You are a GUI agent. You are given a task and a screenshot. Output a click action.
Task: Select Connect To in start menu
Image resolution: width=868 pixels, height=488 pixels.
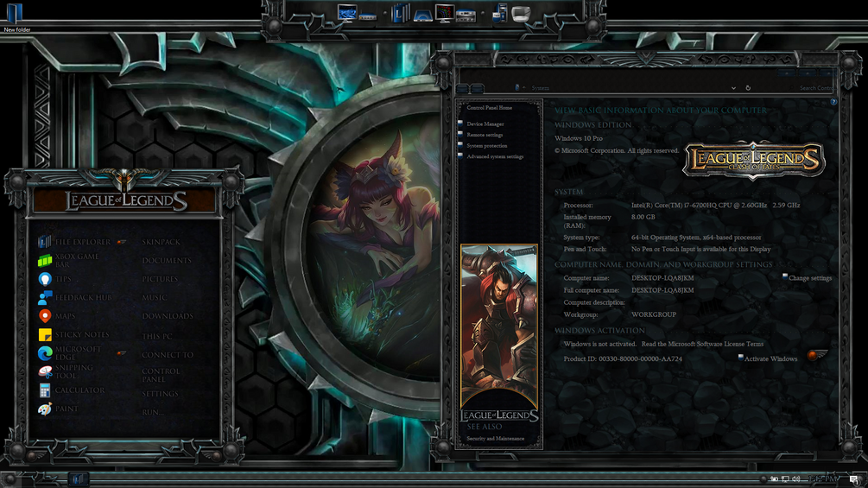(x=168, y=355)
